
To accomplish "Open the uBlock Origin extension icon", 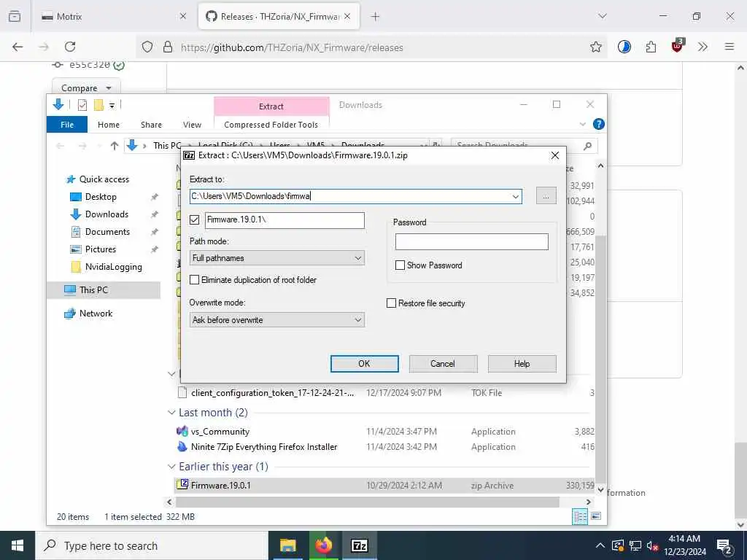I will click(x=678, y=46).
